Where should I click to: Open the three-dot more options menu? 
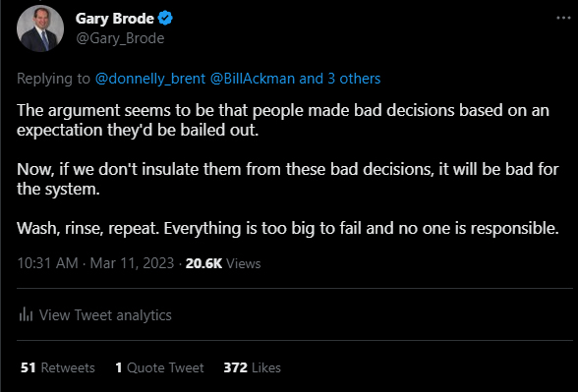(x=563, y=18)
